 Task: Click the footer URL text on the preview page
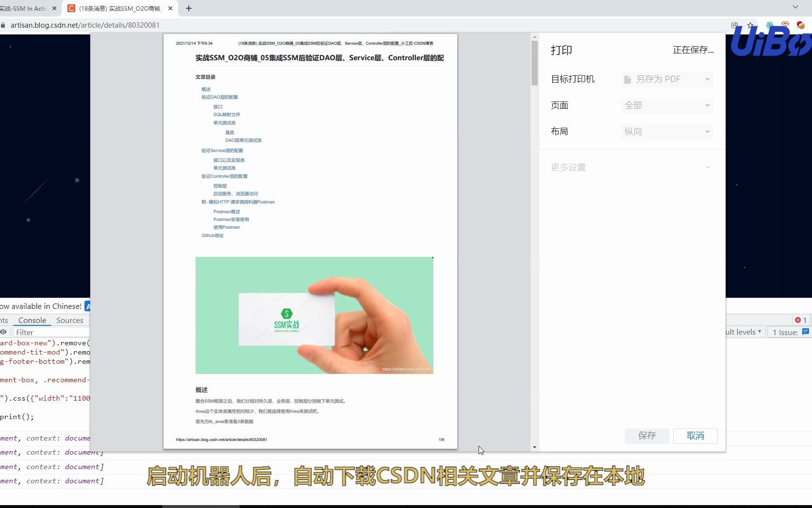221,440
